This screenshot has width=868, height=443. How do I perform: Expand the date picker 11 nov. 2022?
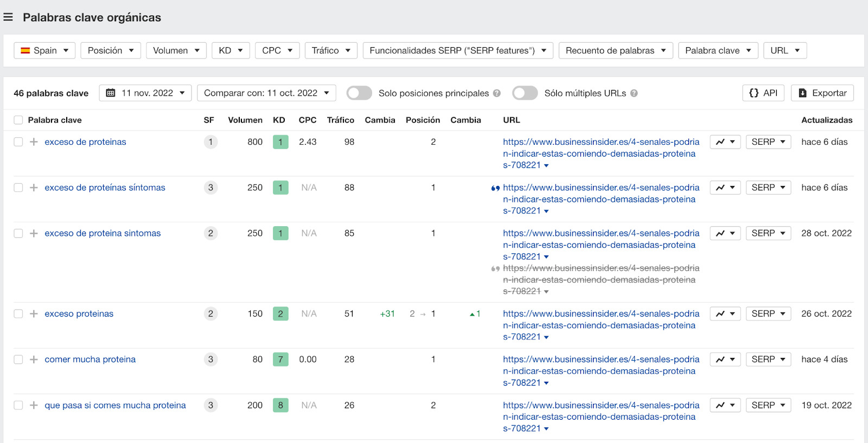pyautogui.click(x=145, y=93)
